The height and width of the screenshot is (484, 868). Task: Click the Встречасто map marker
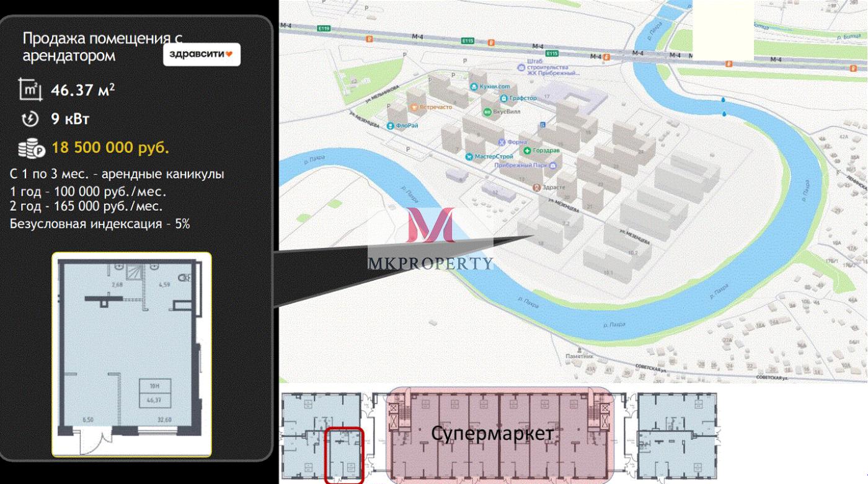[x=413, y=107]
